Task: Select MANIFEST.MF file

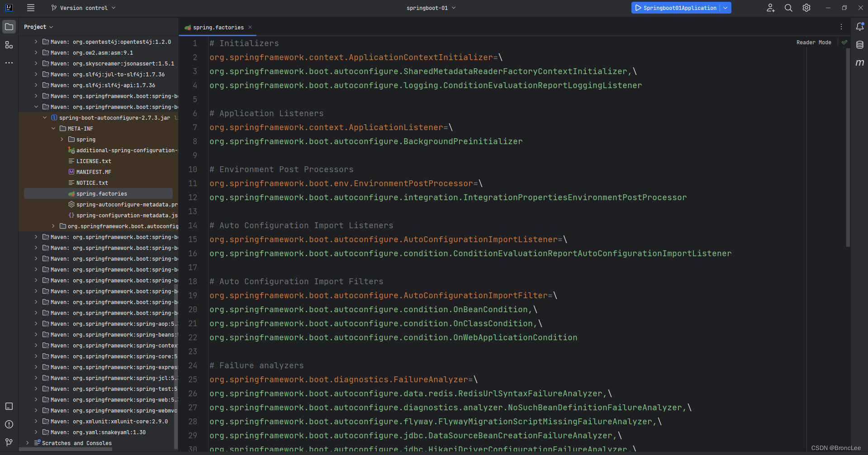Action: [94, 172]
